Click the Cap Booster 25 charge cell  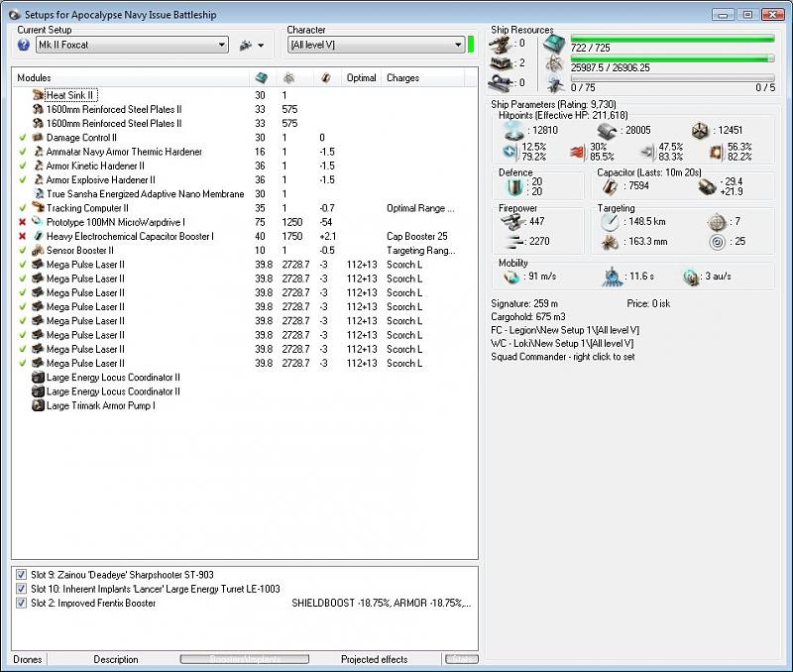point(417,236)
